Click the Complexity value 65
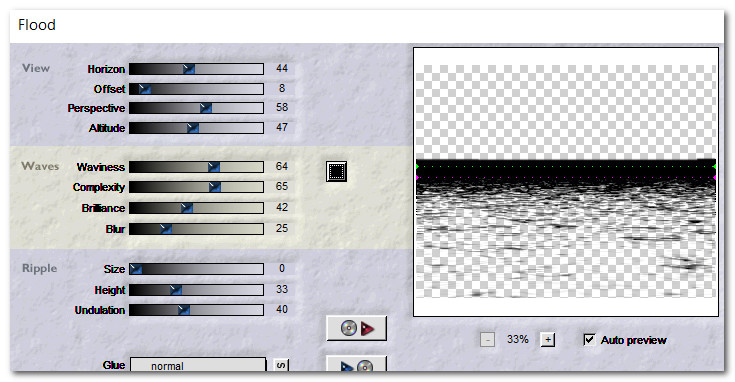 (x=282, y=187)
